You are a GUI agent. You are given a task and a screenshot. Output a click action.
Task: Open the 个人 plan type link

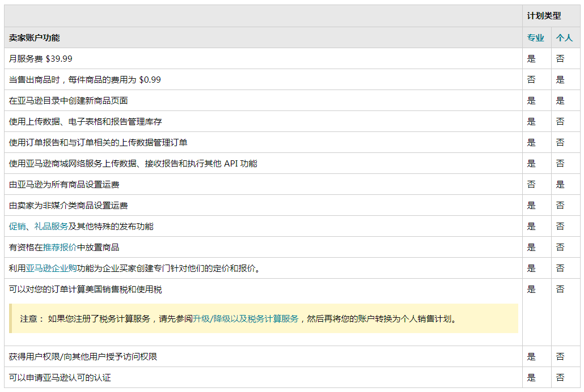coord(564,37)
